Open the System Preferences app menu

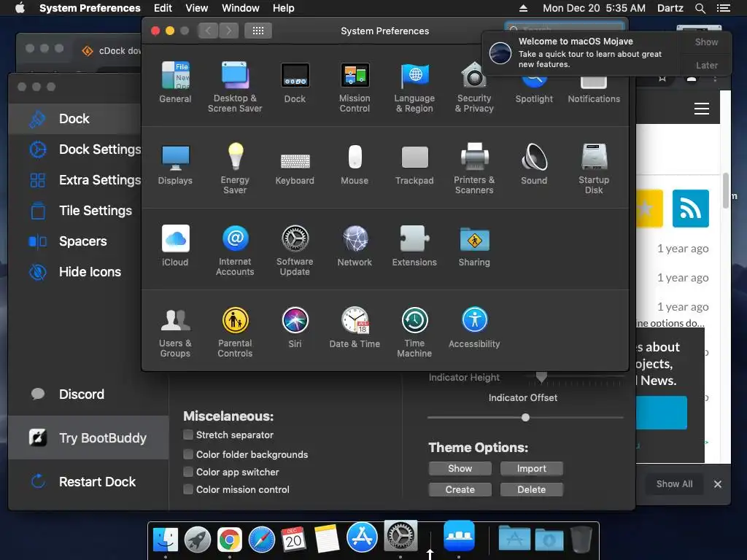90,8
